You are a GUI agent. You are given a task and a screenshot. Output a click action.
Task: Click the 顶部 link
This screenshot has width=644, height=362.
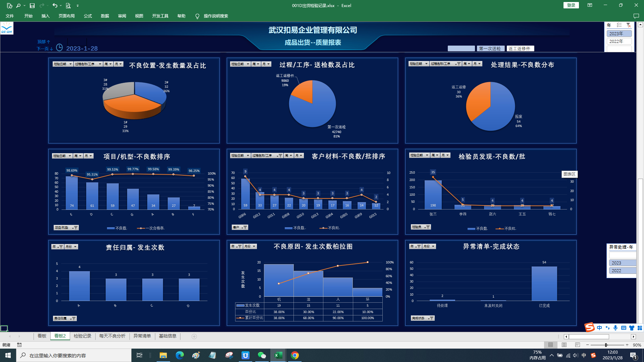(44, 42)
